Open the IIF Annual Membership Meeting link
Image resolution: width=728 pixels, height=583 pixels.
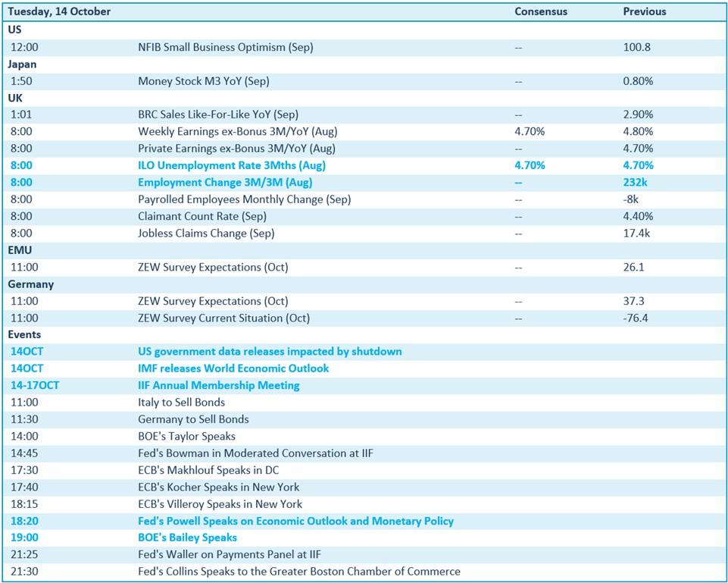(x=218, y=385)
